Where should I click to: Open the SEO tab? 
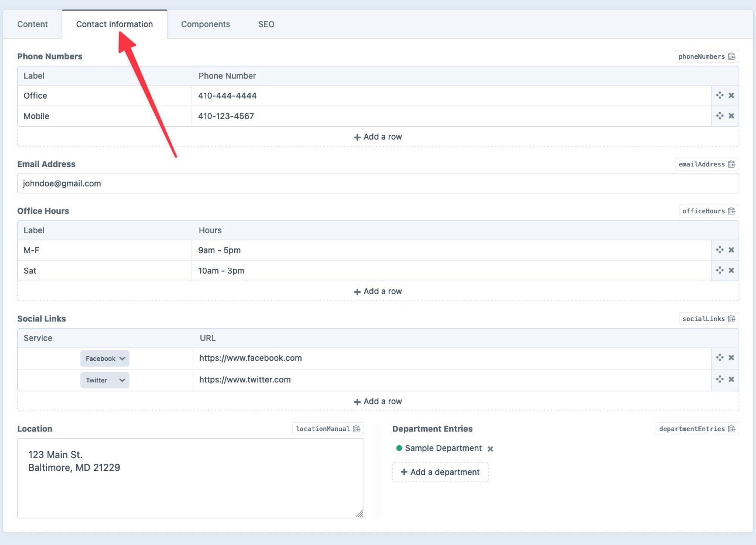coord(266,24)
